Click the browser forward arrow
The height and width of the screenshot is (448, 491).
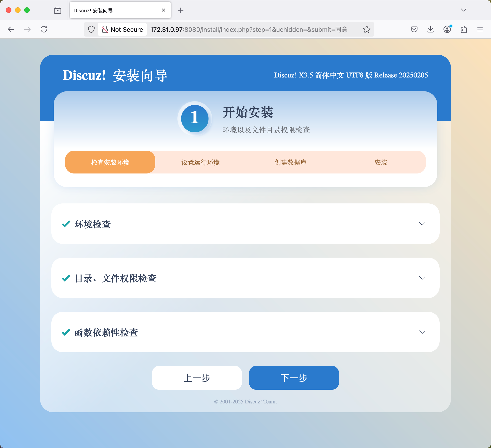[28, 29]
